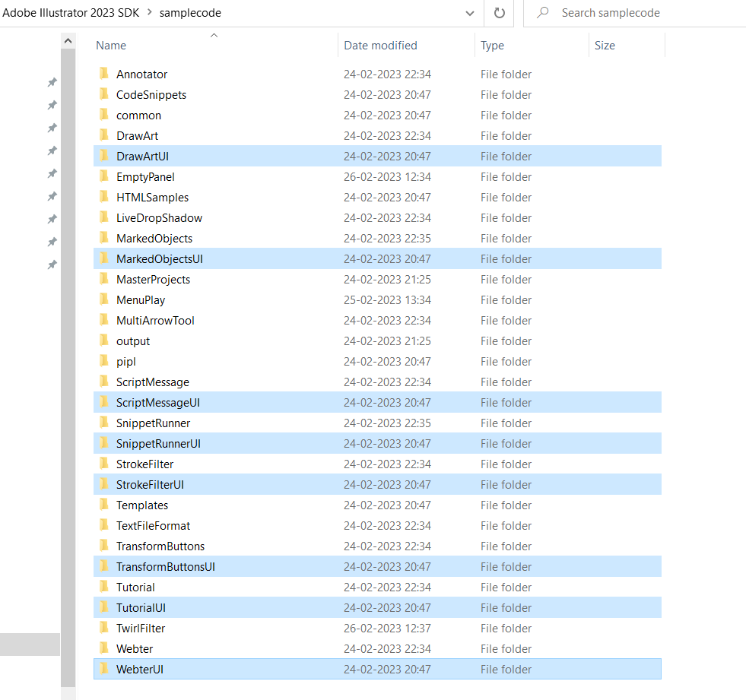Screen dimensions: 746x700
Task: Click the sort chevron above the Name column
Action: pyautogui.click(x=214, y=35)
